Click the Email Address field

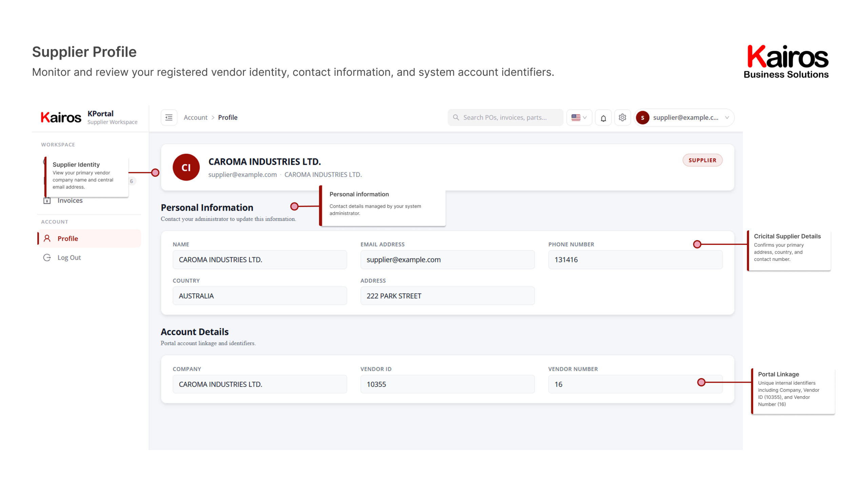(x=448, y=259)
